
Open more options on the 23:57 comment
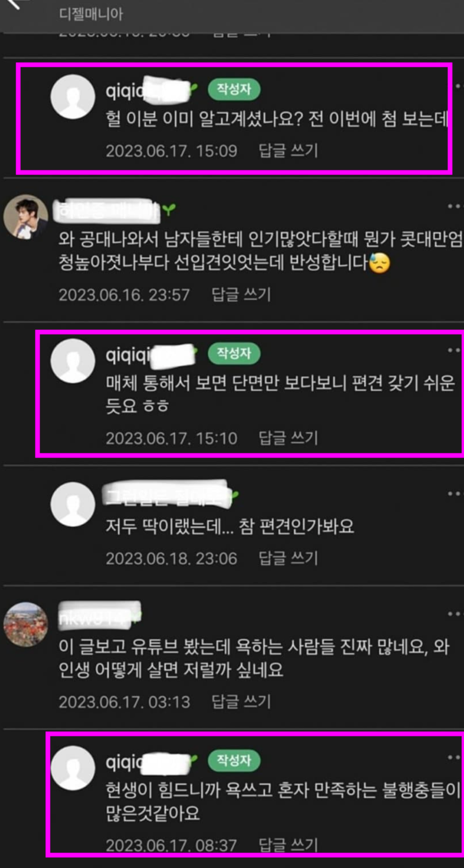pos(456,206)
